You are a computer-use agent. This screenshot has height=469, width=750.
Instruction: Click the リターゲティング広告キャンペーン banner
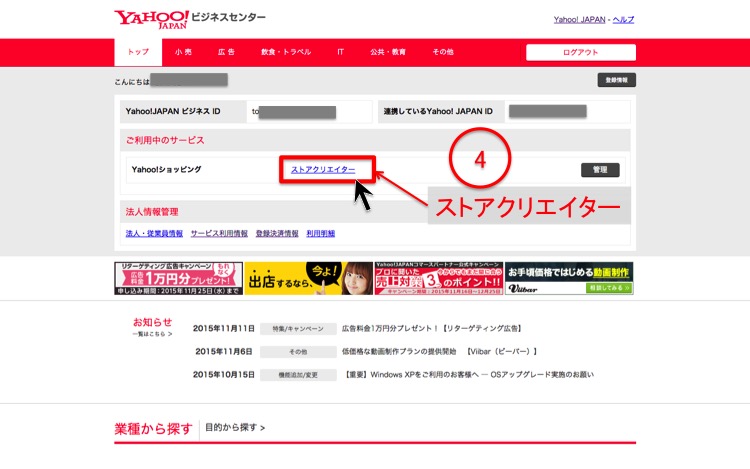[x=178, y=278]
